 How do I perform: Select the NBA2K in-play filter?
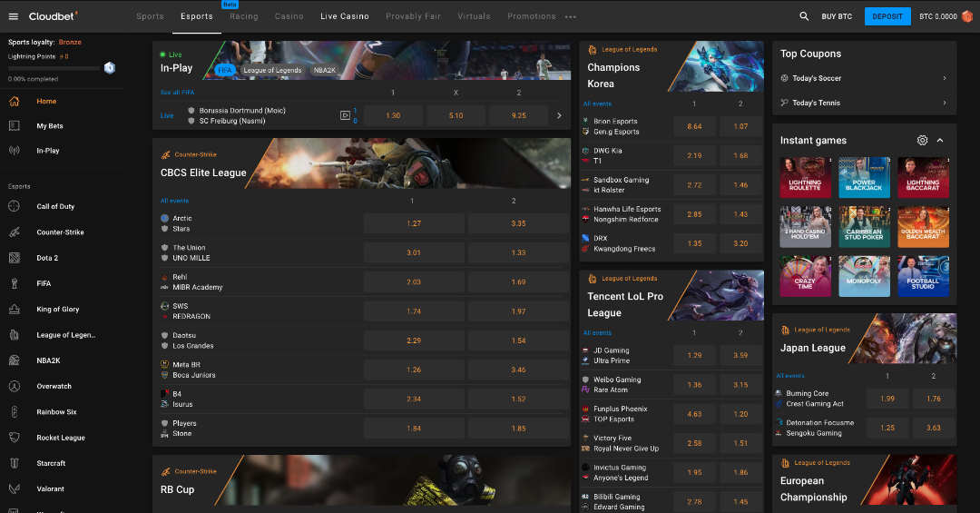click(325, 70)
